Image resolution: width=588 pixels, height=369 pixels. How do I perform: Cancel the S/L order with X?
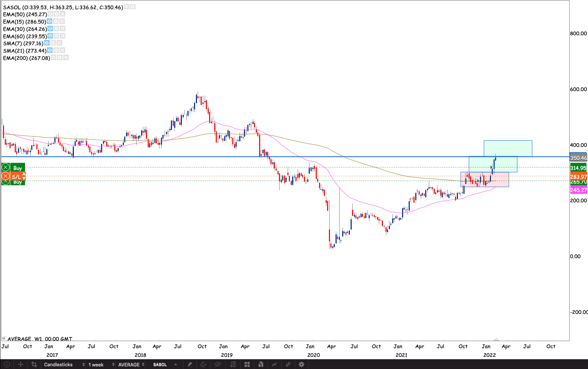6,177
